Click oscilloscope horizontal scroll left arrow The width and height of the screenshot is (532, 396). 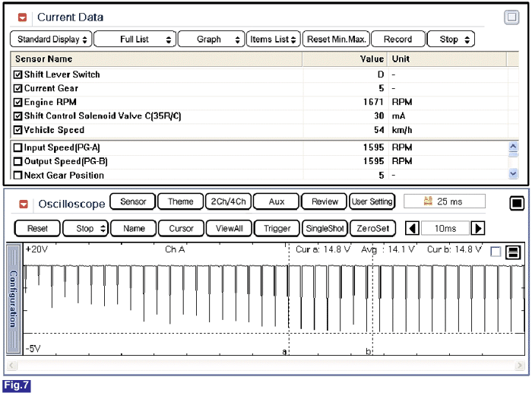(x=12, y=366)
